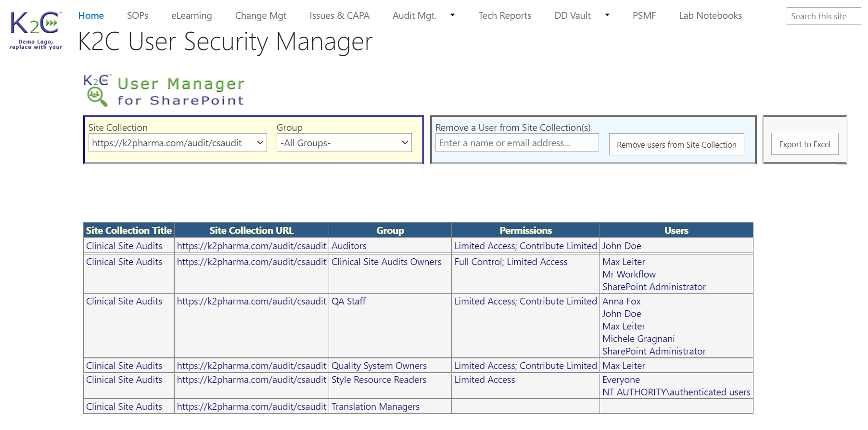This screenshot has width=868, height=430.
Task: Click the Permissions column header
Action: [526, 230]
